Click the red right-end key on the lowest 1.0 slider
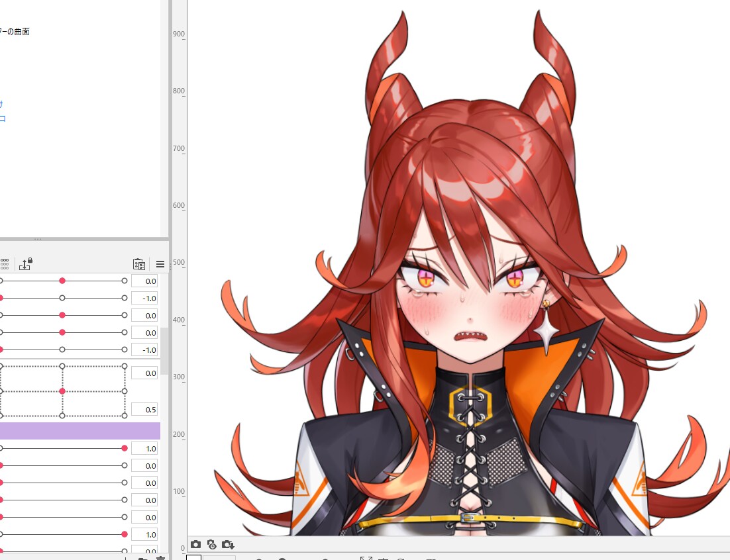The image size is (730, 560). pos(125,534)
